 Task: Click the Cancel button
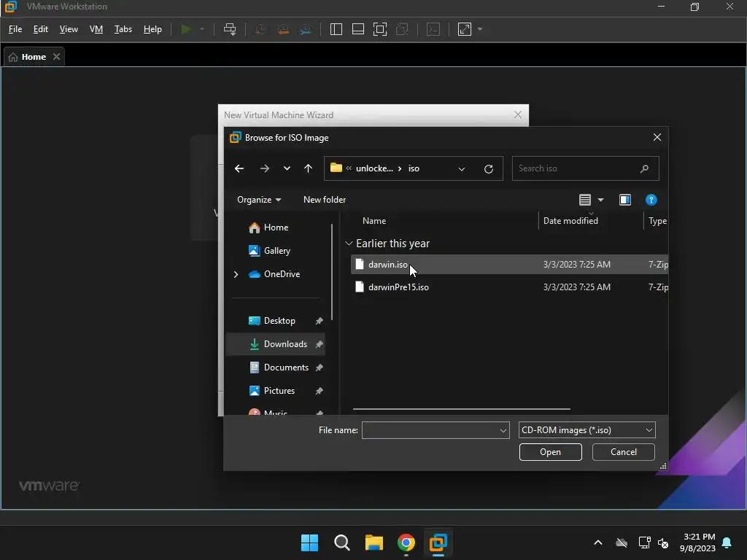[x=623, y=452]
